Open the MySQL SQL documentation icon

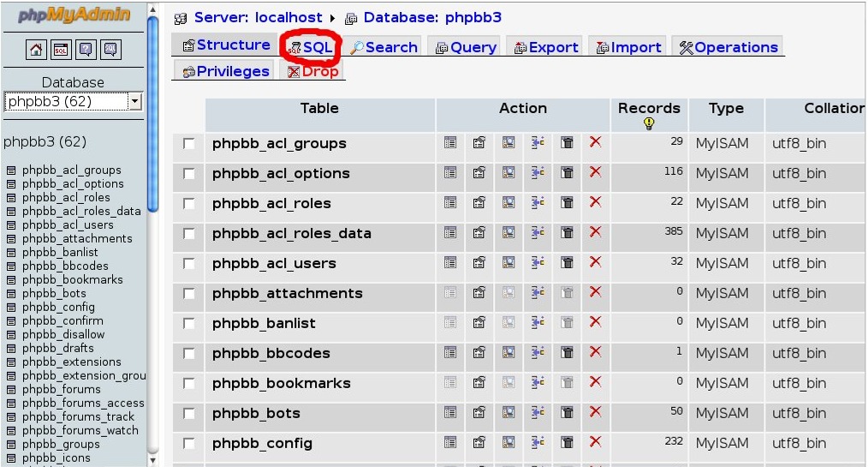(x=110, y=50)
